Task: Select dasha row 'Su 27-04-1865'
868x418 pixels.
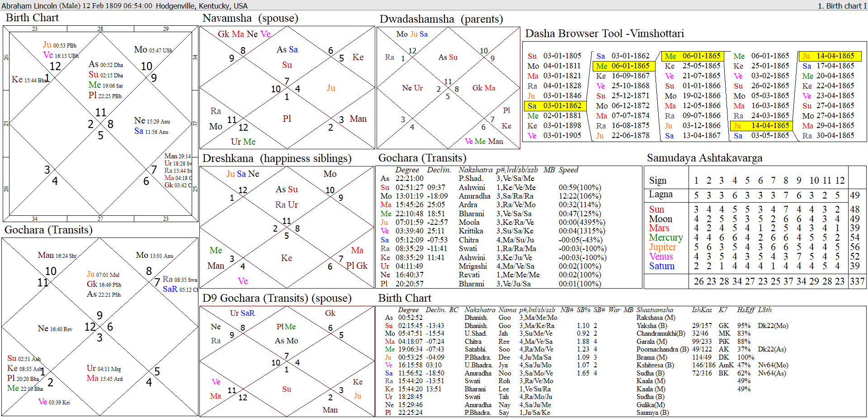Action: pos(829,106)
